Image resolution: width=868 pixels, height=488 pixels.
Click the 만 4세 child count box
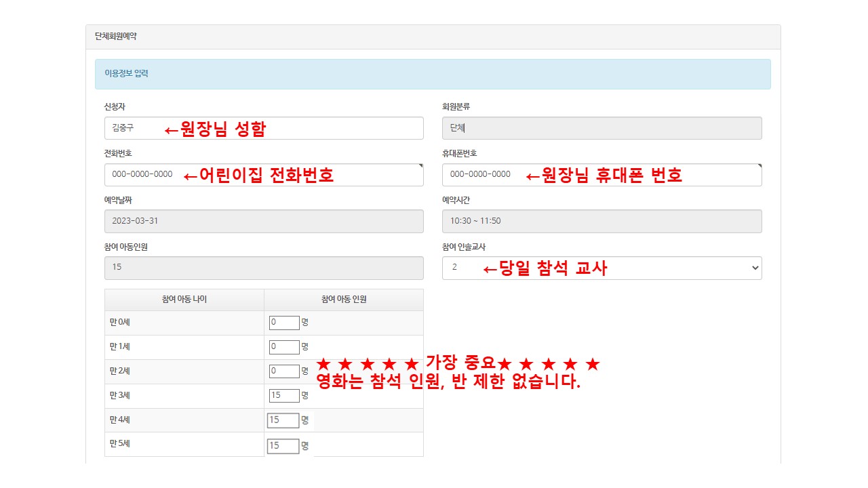click(283, 420)
